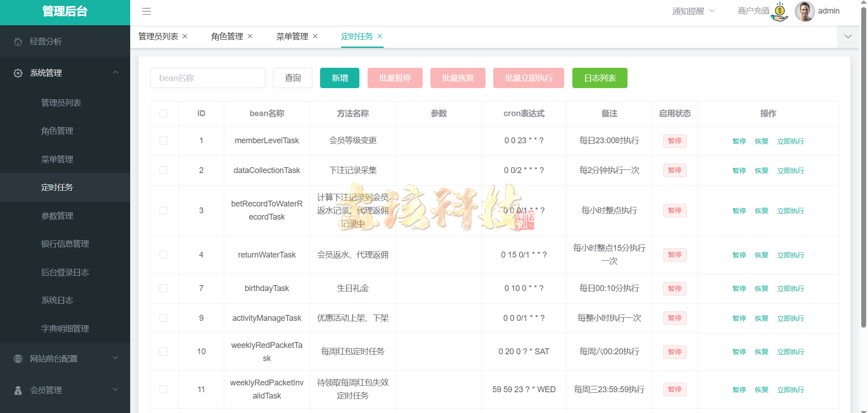The width and height of the screenshot is (868, 413).
Task: Switch to the 角色管理 tab
Action: [x=226, y=36]
